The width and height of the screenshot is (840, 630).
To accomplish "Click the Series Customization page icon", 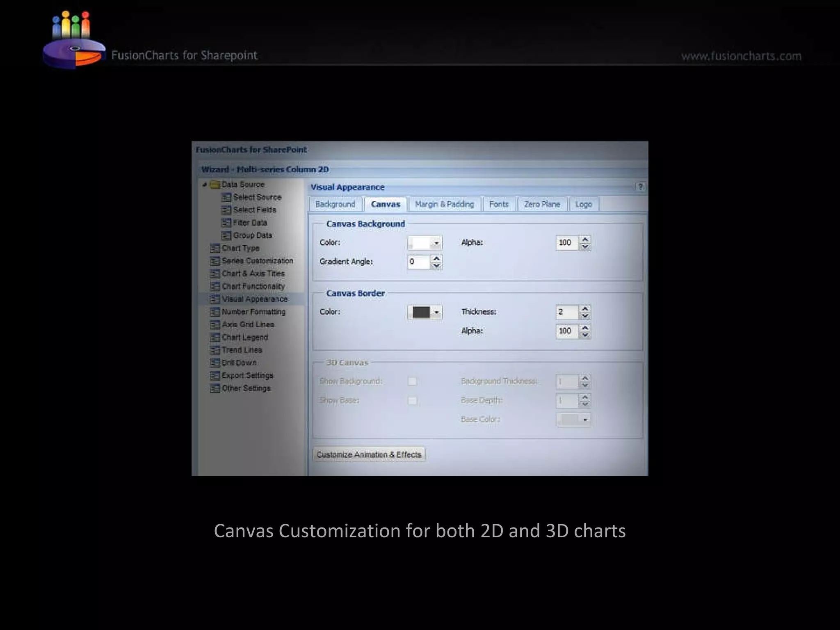I will [x=215, y=261].
